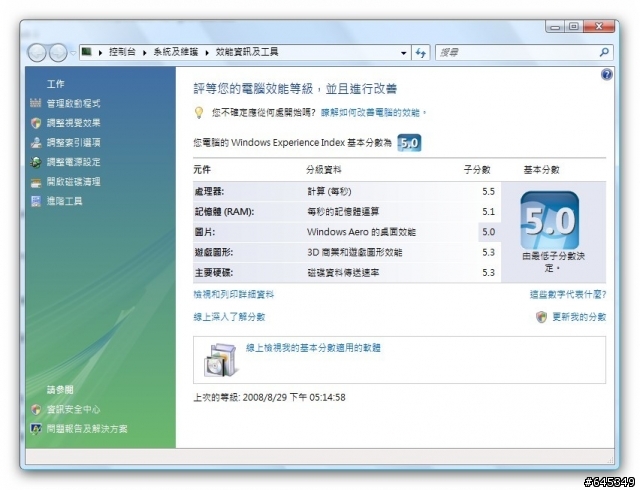
Task: Open 這些數字代表什麼? link
Action: pos(568,294)
